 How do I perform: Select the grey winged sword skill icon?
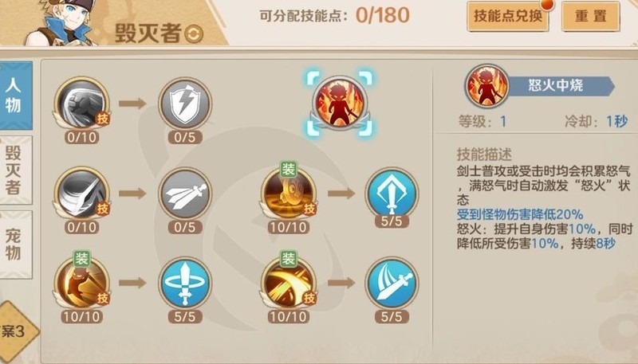185,194
